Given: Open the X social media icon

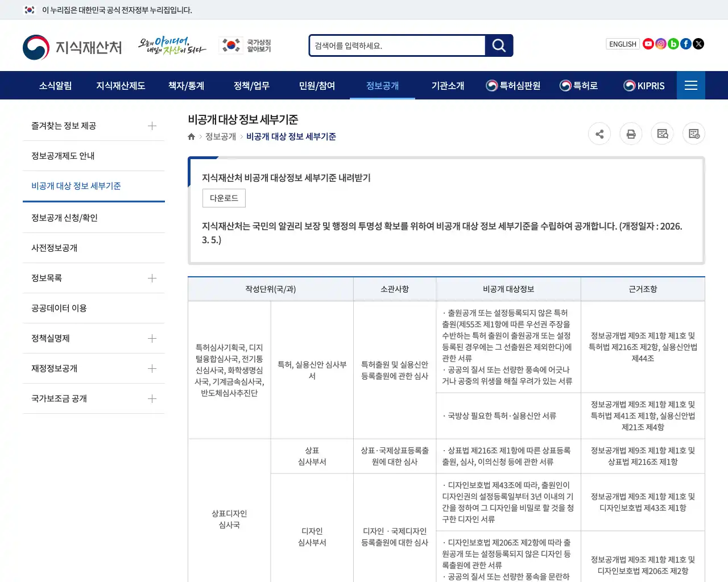Looking at the screenshot, I should [x=698, y=44].
